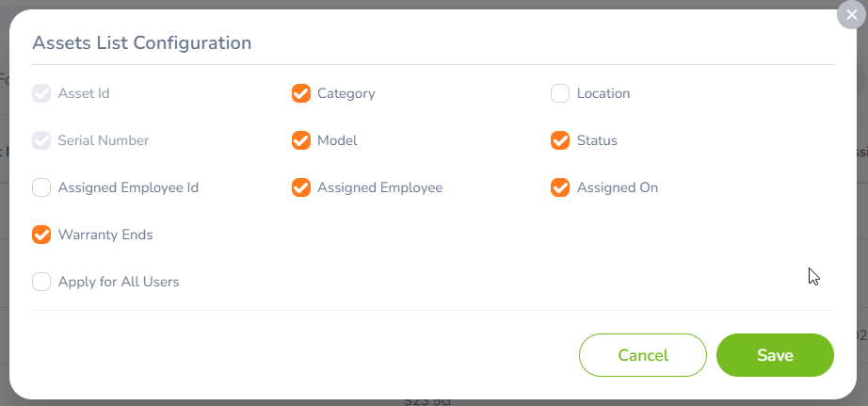Click the Category label text
The image size is (868, 406).
(x=346, y=93)
